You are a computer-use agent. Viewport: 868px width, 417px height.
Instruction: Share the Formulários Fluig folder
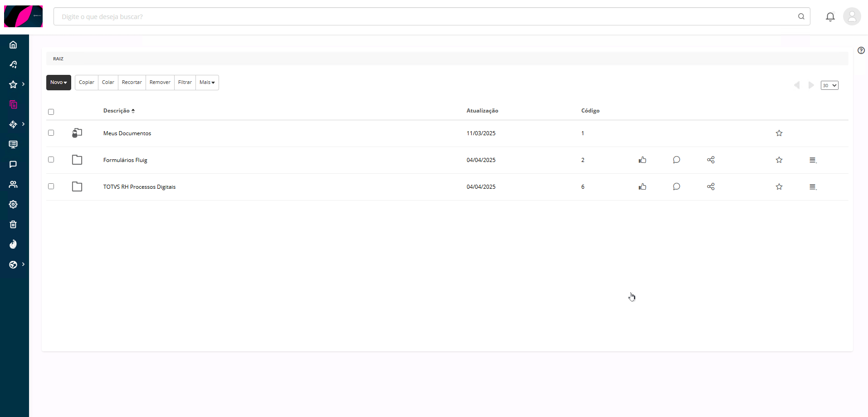pyautogui.click(x=711, y=160)
